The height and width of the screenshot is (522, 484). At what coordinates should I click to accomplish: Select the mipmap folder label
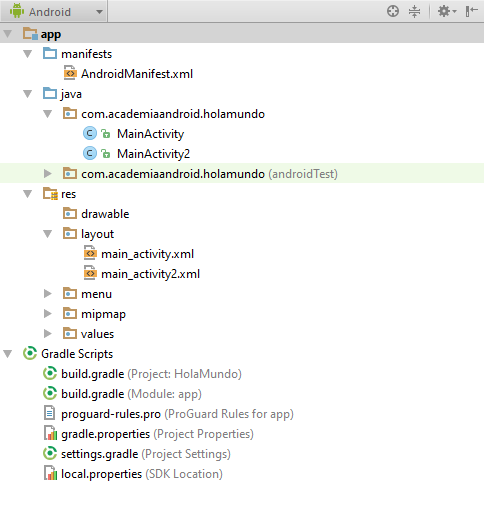pos(103,315)
